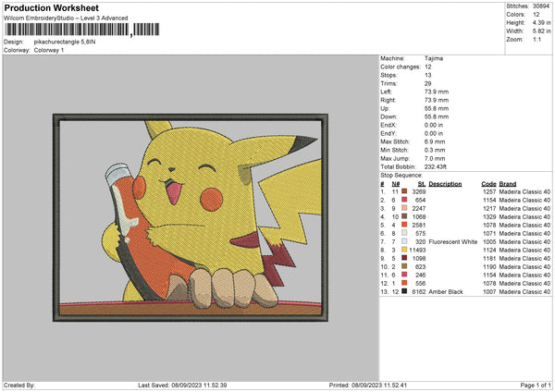Select stitch count 2581 in row 5
Screen dimensions: 555x392
[x=419, y=225]
